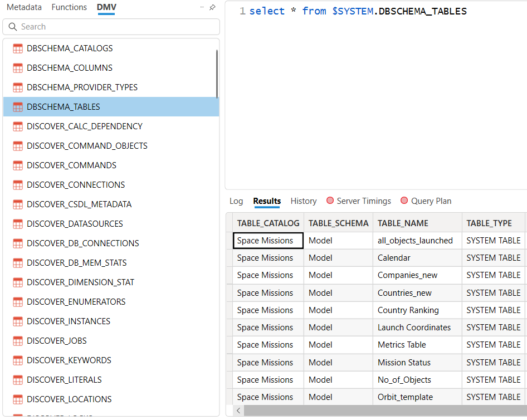Click the red Query Plan indicator icon

click(x=404, y=201)
